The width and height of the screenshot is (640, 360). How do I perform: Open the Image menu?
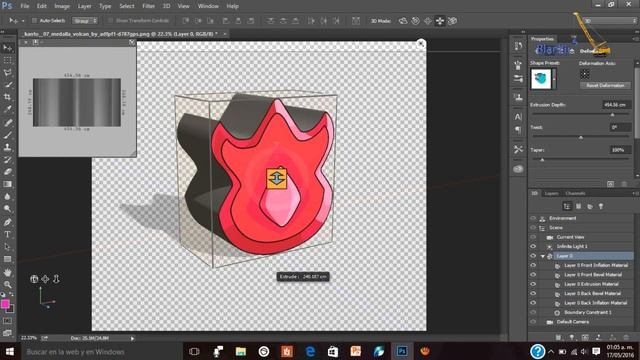pyautogui.click(x=62, y=6)
